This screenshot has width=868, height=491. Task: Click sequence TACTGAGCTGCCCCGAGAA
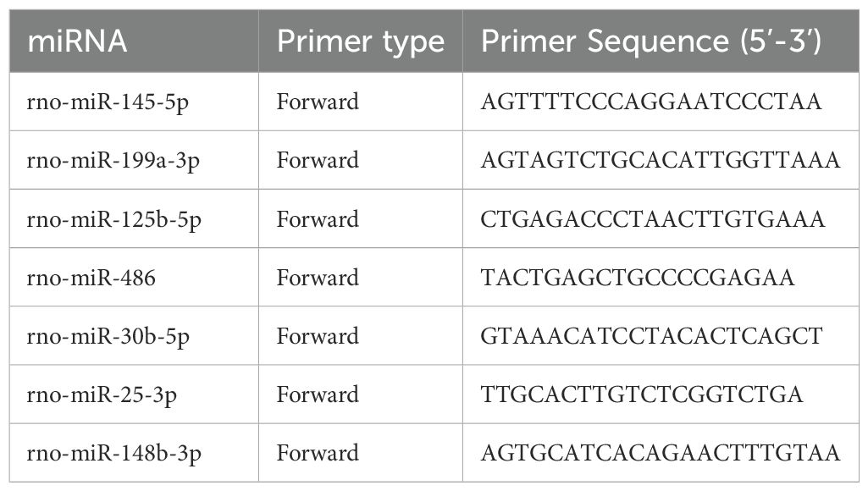pos(638,278)
